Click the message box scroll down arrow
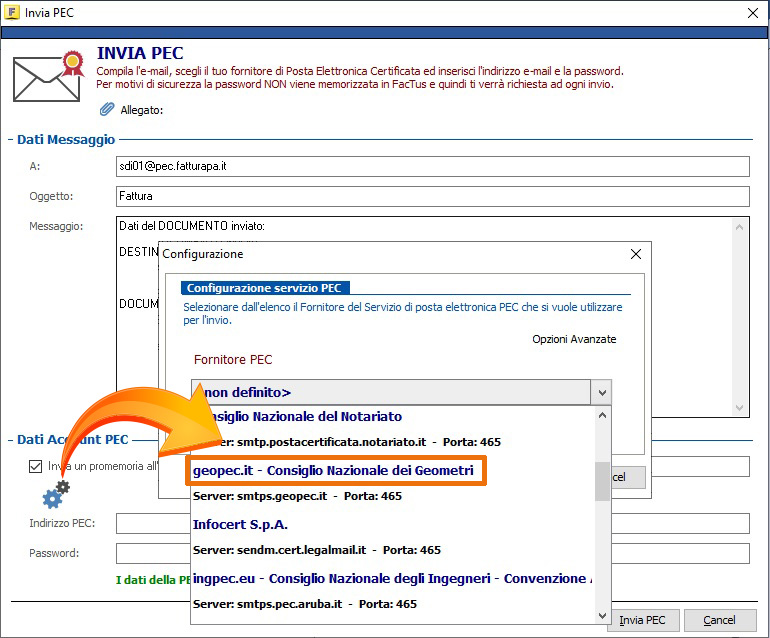Screen dimensions: 770x638 [739, 408]
